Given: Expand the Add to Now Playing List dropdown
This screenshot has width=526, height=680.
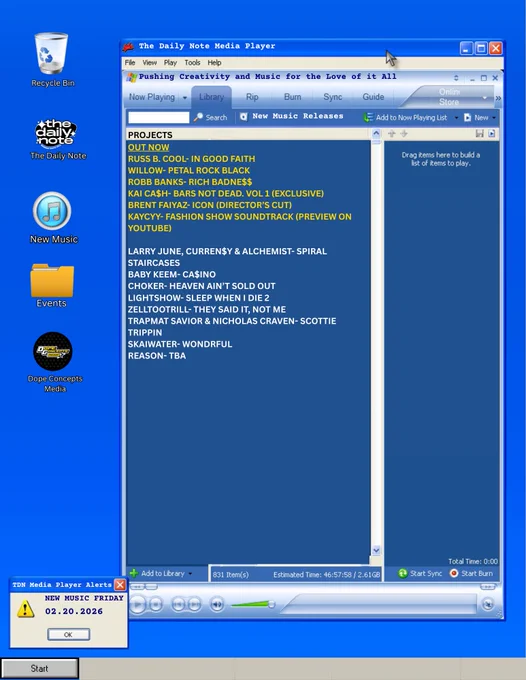Looking at the screenshot, I should tap(456, 118).
